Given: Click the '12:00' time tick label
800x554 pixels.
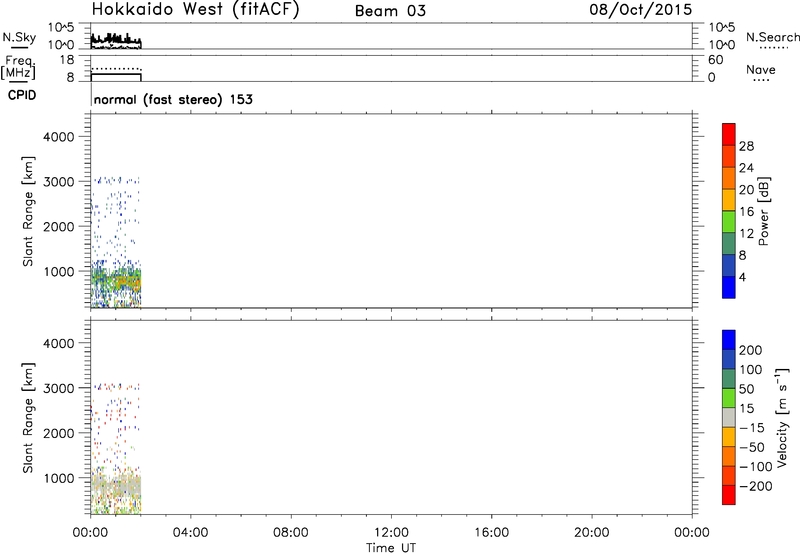Looking at the screenshot, I should coord(391,533).
